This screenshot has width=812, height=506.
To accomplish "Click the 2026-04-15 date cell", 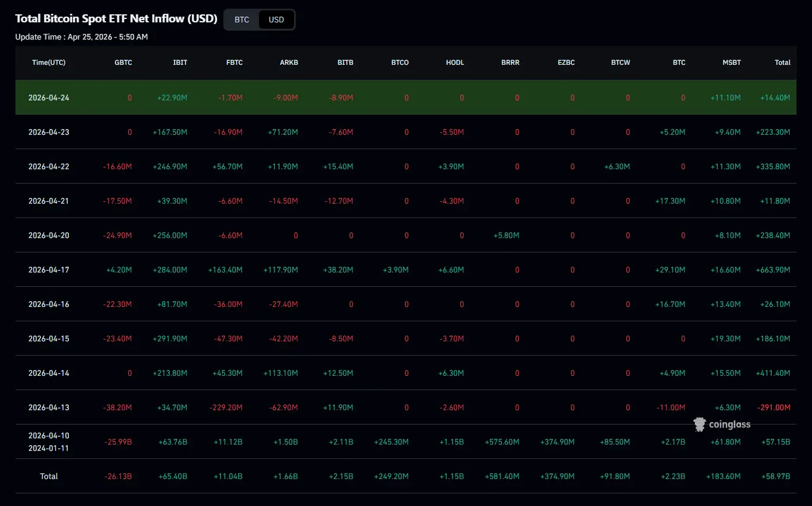I will point(49,338).
